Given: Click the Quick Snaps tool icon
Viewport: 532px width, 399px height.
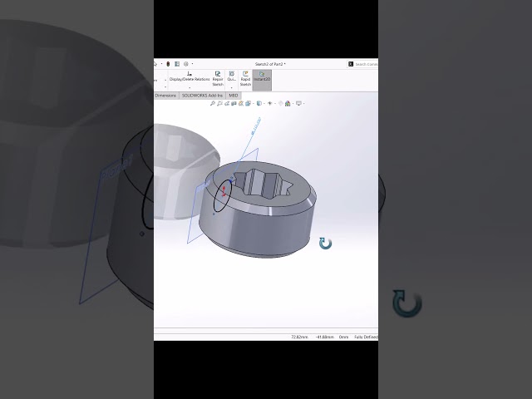Looking at the screenshot, I should 232,76.
